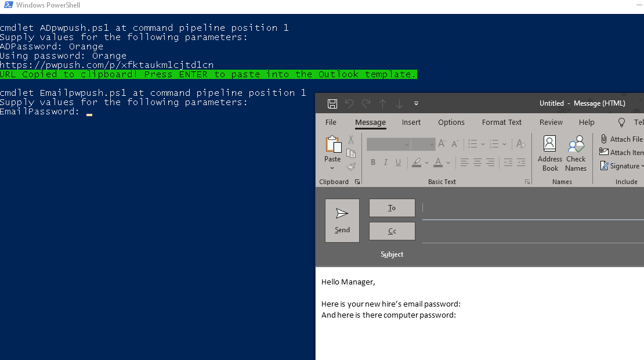This screenshot has width=644, height=360.
Task: Switch to the Insert ribbon tab
Action: click(x=411, y=122)
